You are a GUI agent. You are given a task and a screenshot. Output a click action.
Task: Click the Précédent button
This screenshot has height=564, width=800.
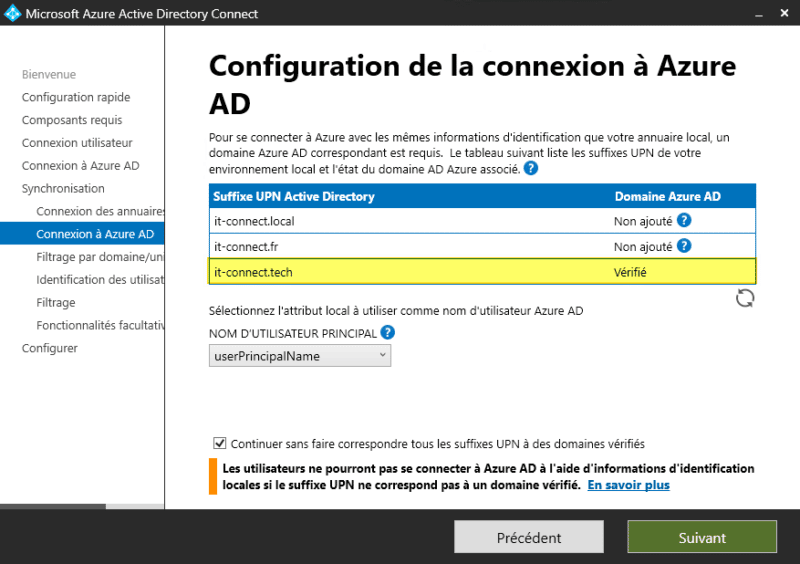click(x=529, y=537)
